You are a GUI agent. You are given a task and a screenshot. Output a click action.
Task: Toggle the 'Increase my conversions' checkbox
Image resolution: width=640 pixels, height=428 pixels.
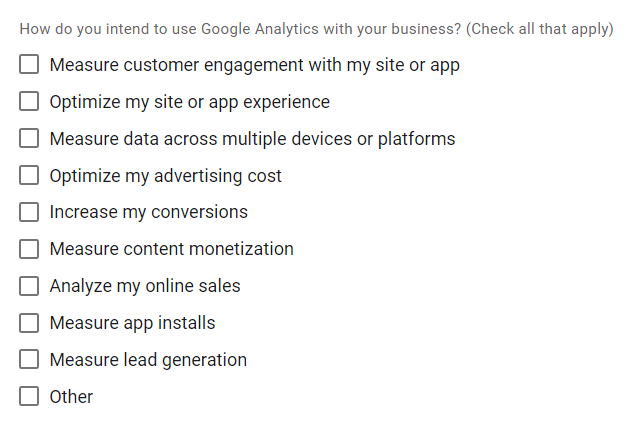[30, 212]
